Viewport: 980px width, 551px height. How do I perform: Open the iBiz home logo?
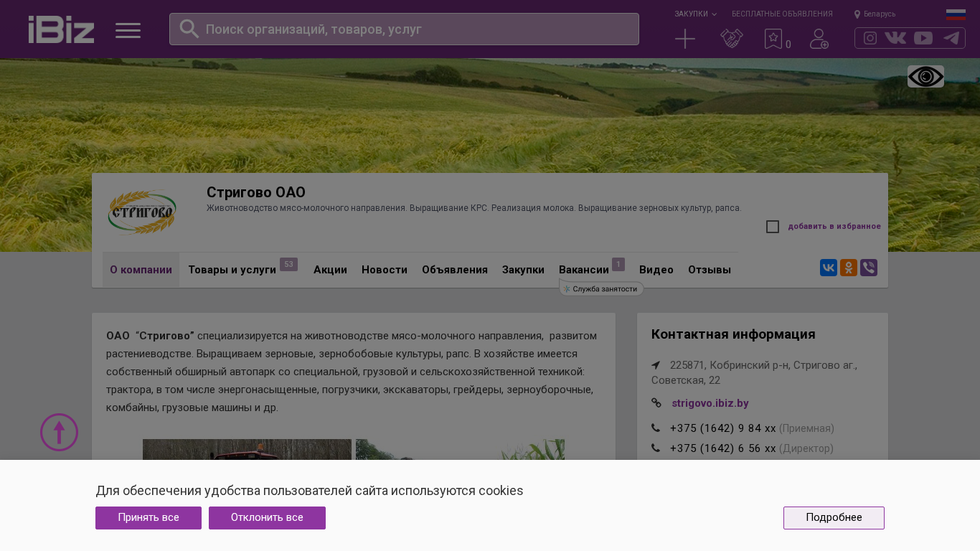click(61, 29)
